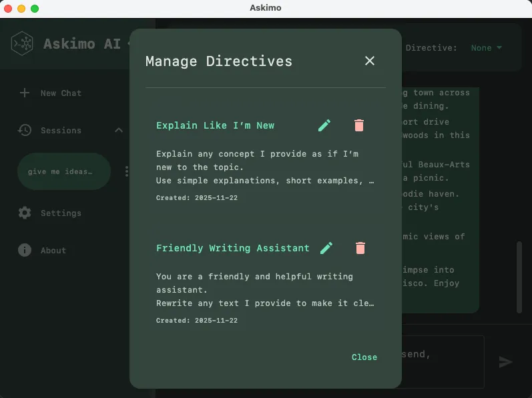Click the send message arrow icon
532x398 pixels.
click(505, 362)
